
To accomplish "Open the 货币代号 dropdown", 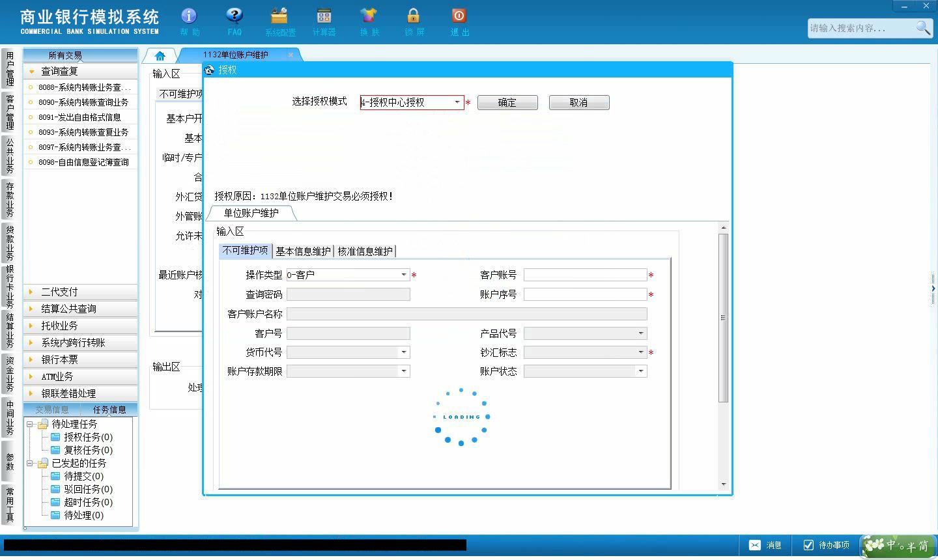I will coord(403,352).
